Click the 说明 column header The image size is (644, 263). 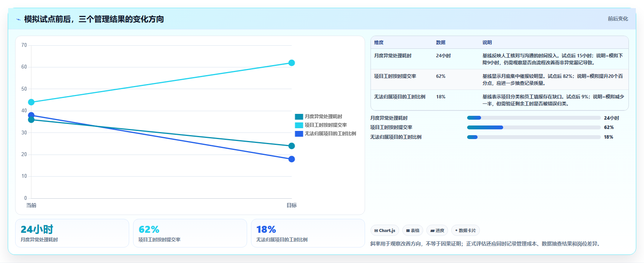click(487, 43)
